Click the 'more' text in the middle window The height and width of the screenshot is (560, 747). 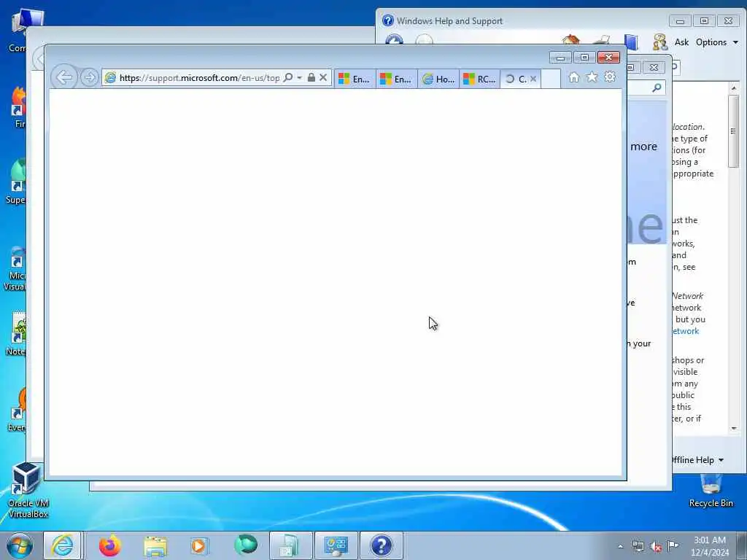tap(643, 147)
